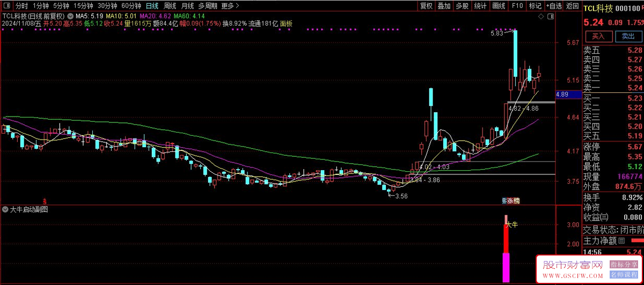Image resolution: width=644 pixels, height=285 pixels.
Task: Switch to 分时 intraday view
Action: point(22,6)
